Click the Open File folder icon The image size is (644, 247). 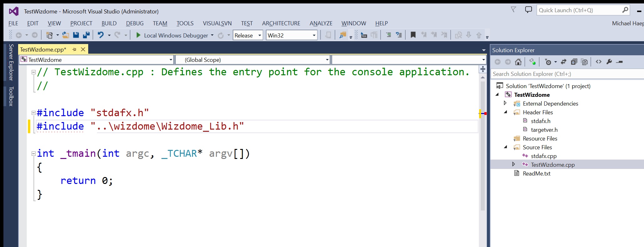(x=65, y=35)
